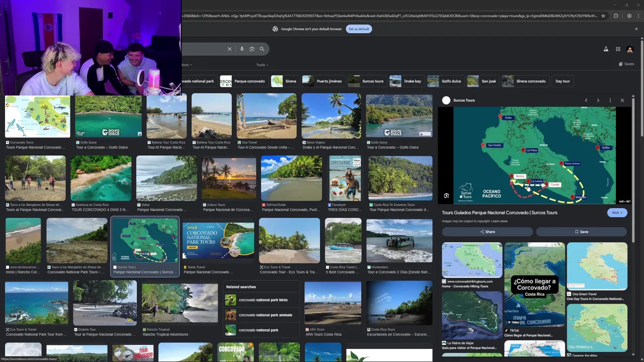Open more options in image preview panel

(610, 101)
